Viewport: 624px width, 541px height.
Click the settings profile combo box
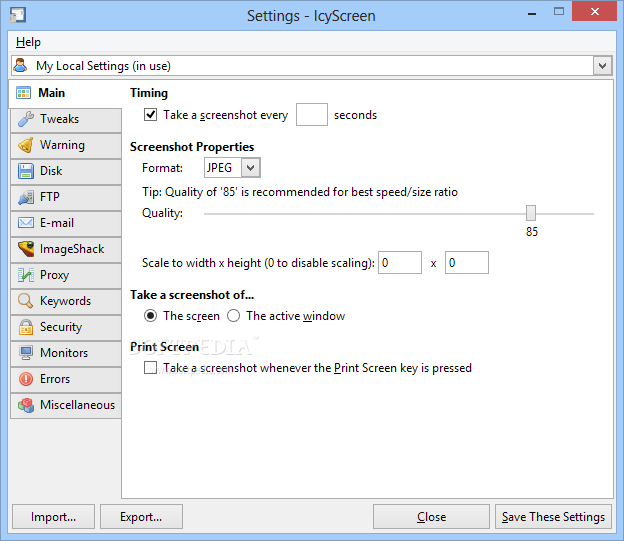pos(311,66)
